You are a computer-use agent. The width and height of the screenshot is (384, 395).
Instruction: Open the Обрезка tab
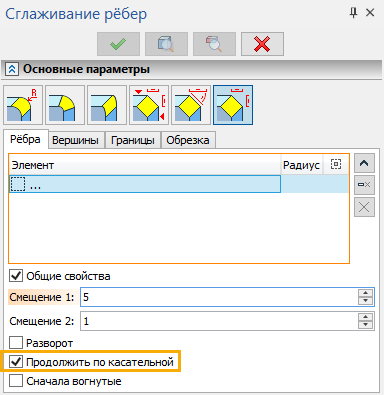188,140
